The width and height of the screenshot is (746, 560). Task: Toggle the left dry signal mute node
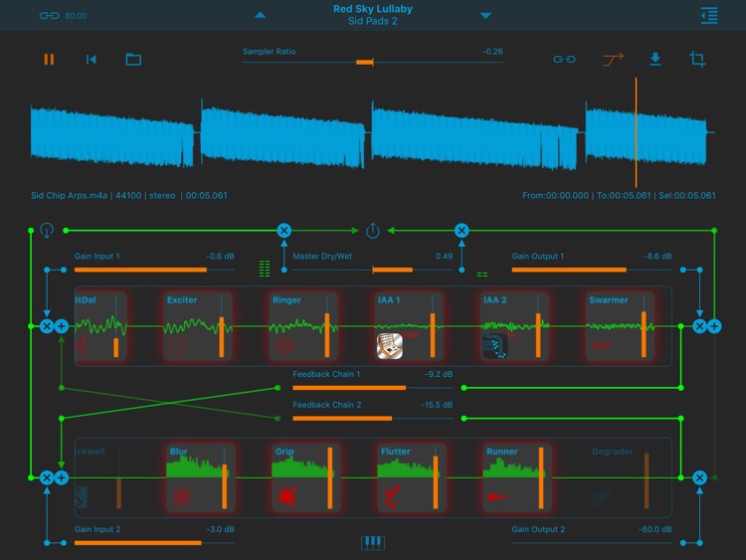pyautogui.click(x=284, y=231)
